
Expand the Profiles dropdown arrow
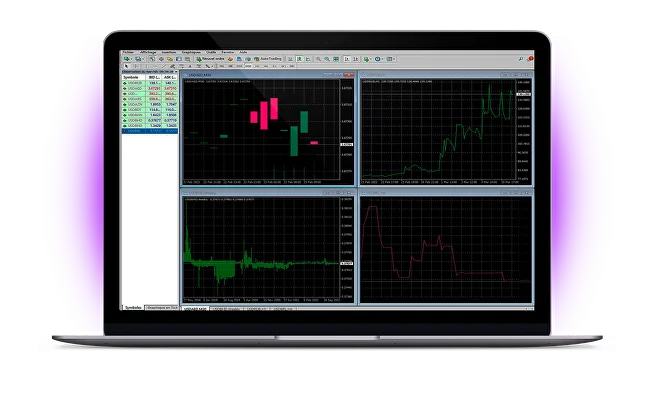point(143,59)
